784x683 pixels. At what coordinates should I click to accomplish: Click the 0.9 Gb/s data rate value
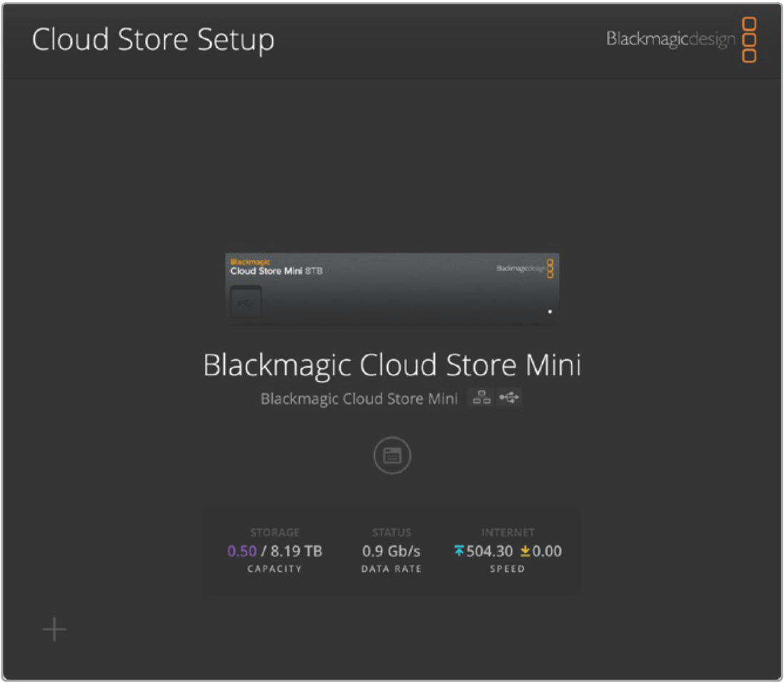(391, 551)
